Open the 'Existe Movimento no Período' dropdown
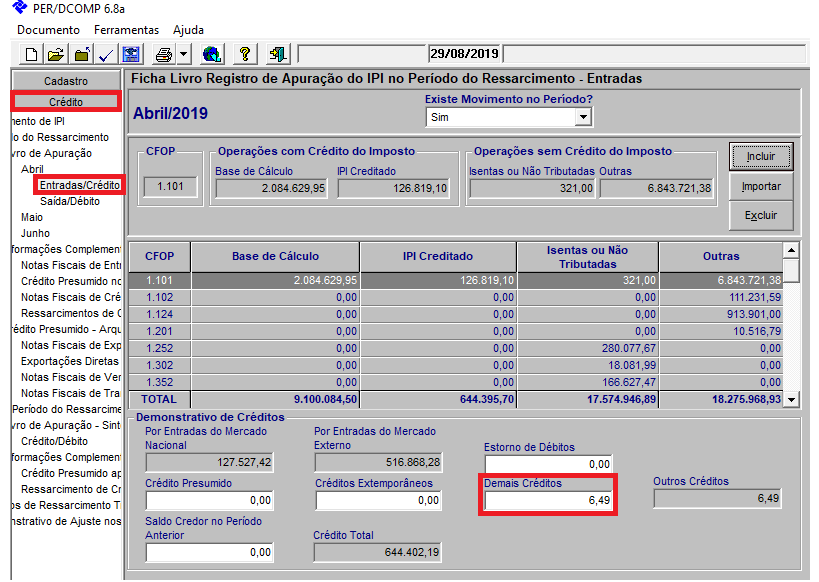The image size is (819, 582). [583, 117]
